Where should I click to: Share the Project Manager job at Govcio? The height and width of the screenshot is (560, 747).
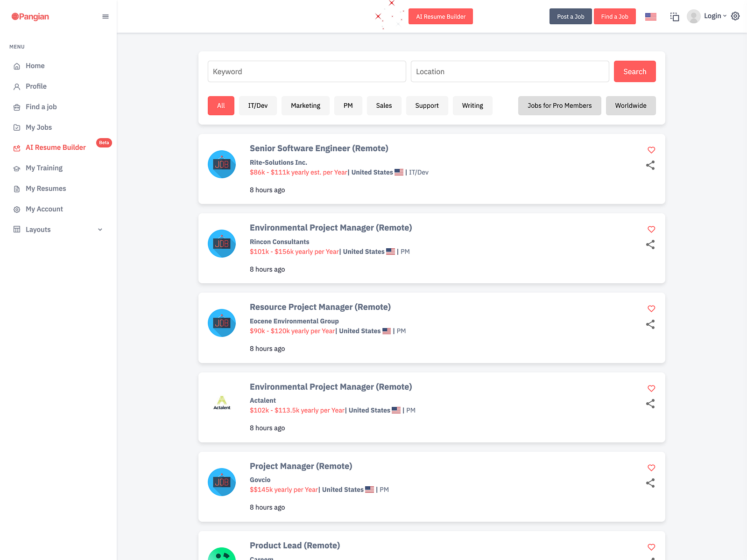coord(650,483)
